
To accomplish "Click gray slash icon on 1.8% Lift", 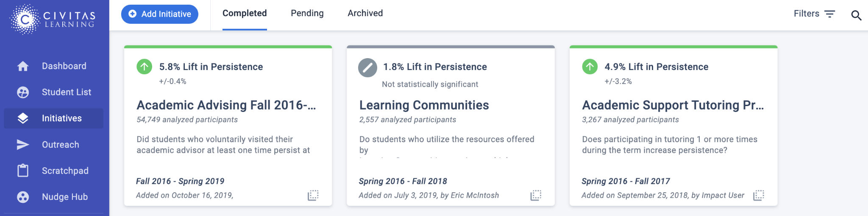I will (367, 67).
